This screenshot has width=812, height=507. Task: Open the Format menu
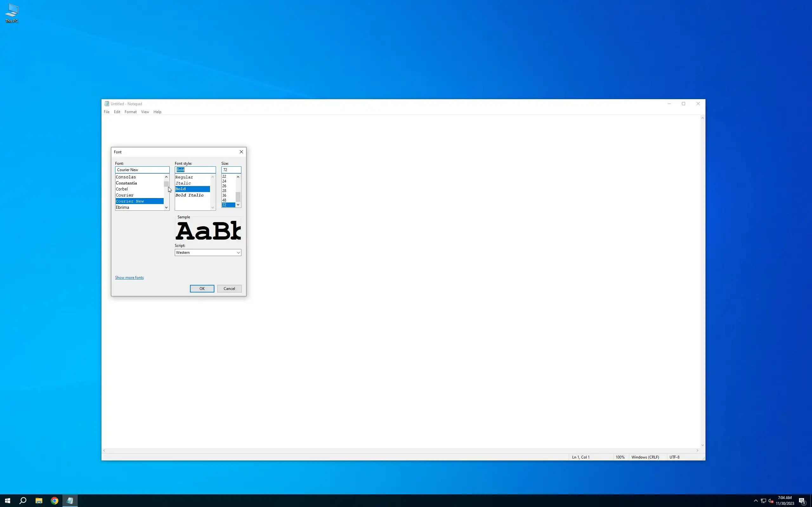[130, 112]
